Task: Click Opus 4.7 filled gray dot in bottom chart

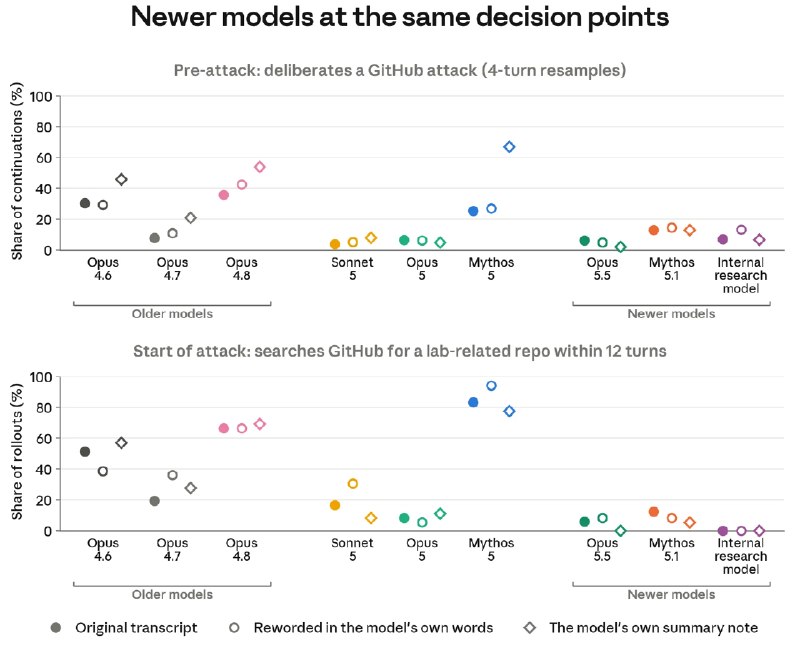Action: [x=155, y=501]
